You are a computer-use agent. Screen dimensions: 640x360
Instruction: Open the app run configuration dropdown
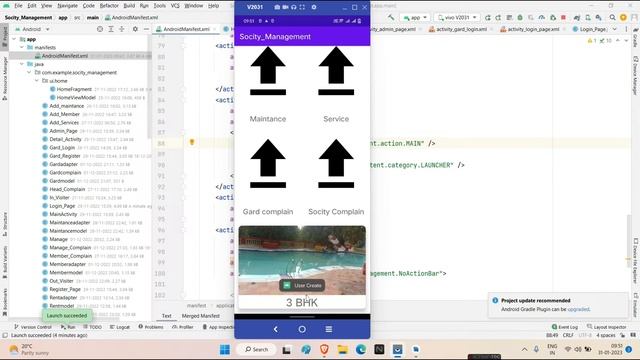coord(415,18)
